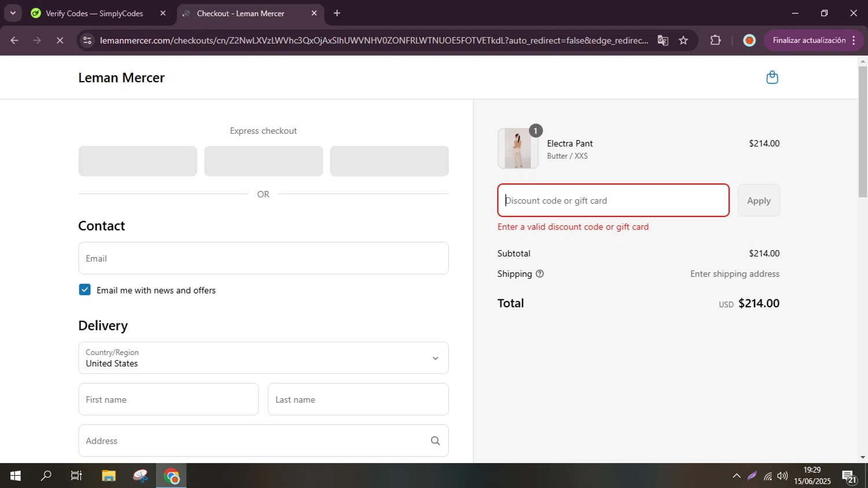Screen dimensions: 868x488
Task: Click the browser address bar URL
Action: [x=374, y=41]
